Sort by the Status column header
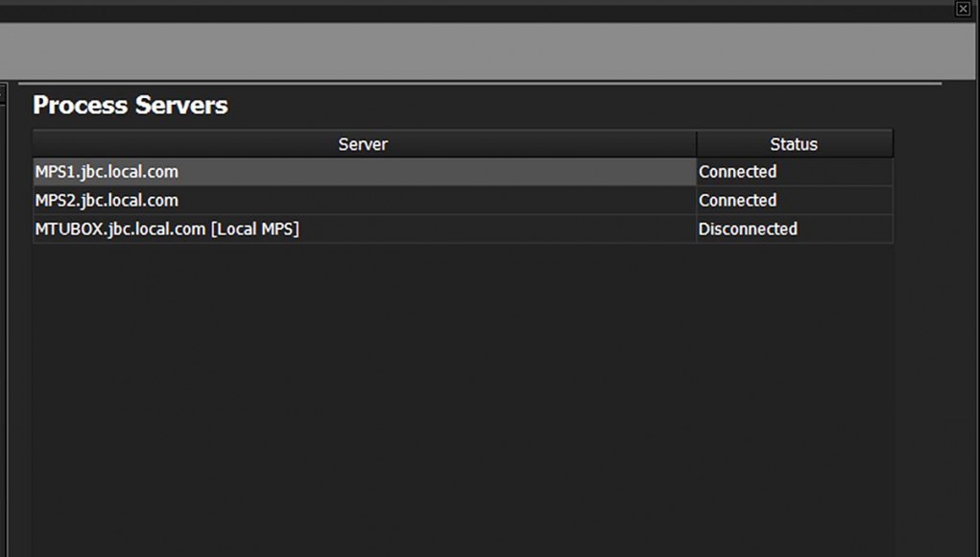 coord(795,144)
